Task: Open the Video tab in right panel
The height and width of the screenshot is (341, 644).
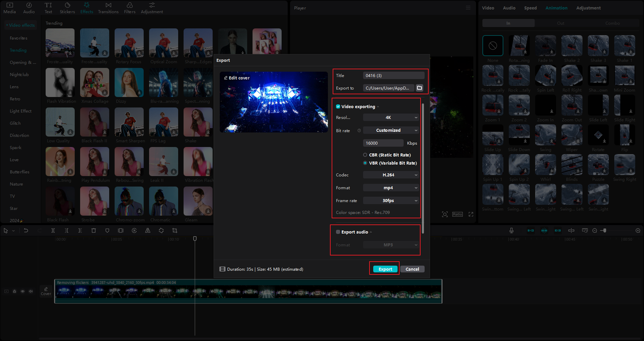Action: click(488, 8)
